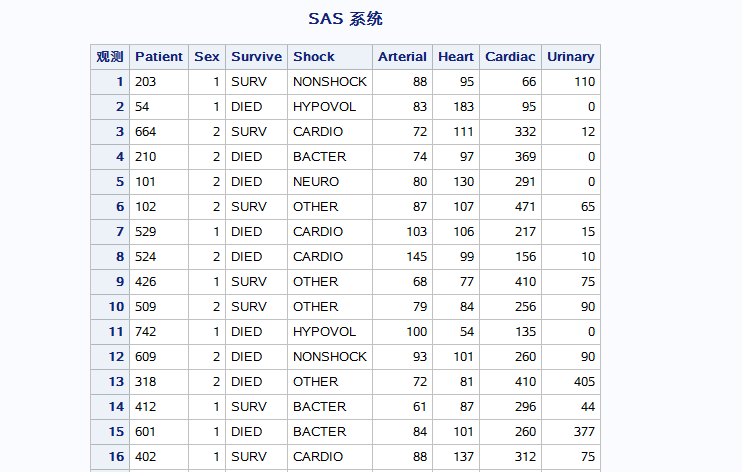The width and height of the screenshot is (742, 472).
Task: Select the Urinary column header
Action: (x=571, y=57)
